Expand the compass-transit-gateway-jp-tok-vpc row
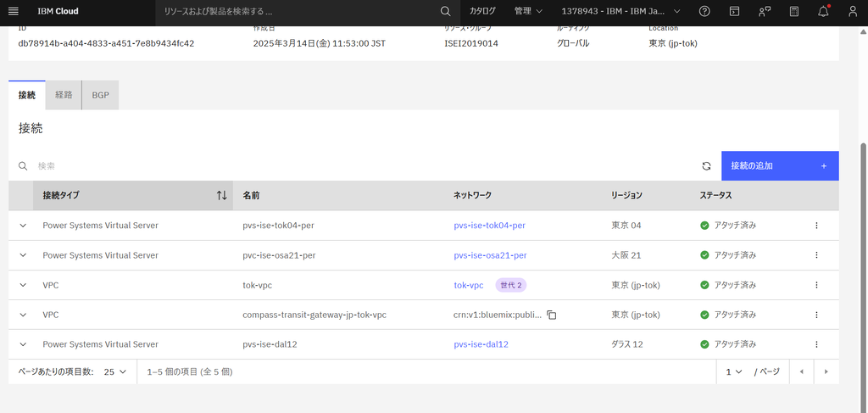 (x=23, y=315)
